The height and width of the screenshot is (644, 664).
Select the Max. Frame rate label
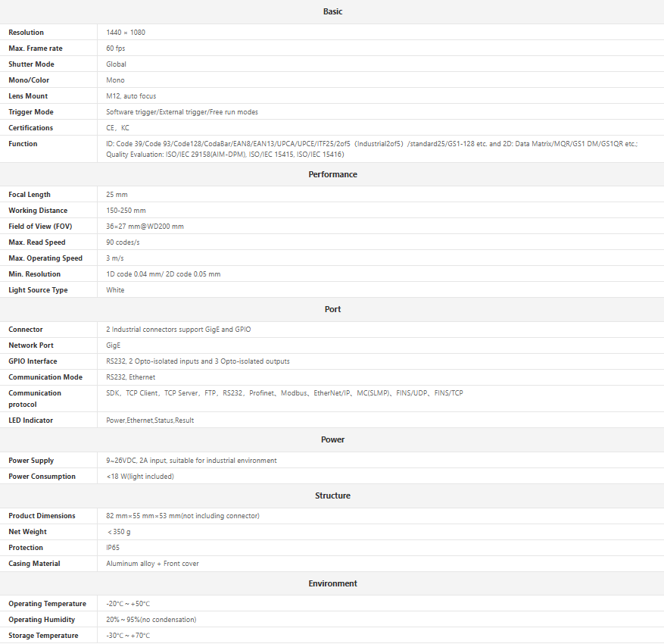point(36,48)
